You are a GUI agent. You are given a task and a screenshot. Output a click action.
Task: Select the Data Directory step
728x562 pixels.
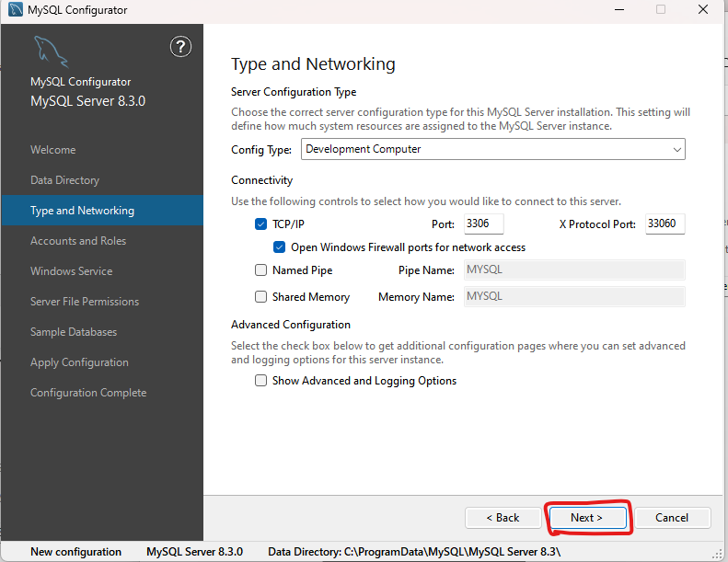point(65,180)
